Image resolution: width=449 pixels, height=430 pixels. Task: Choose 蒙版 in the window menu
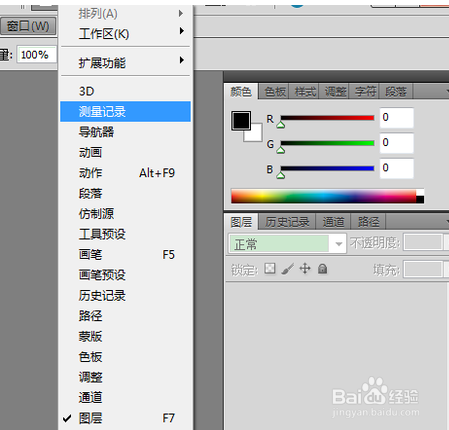click(125, 336)
